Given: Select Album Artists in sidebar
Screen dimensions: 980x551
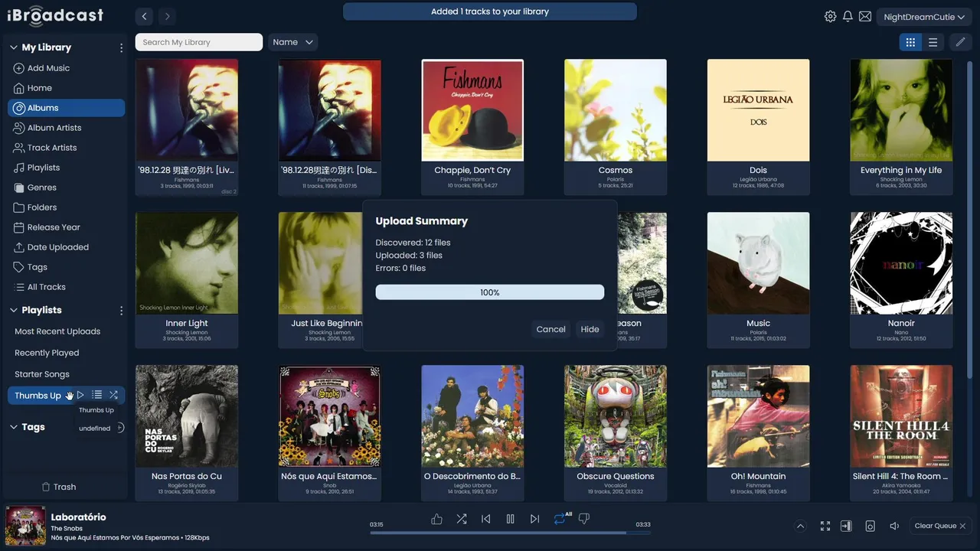Looking at the screenshot, I should (54, 128).
